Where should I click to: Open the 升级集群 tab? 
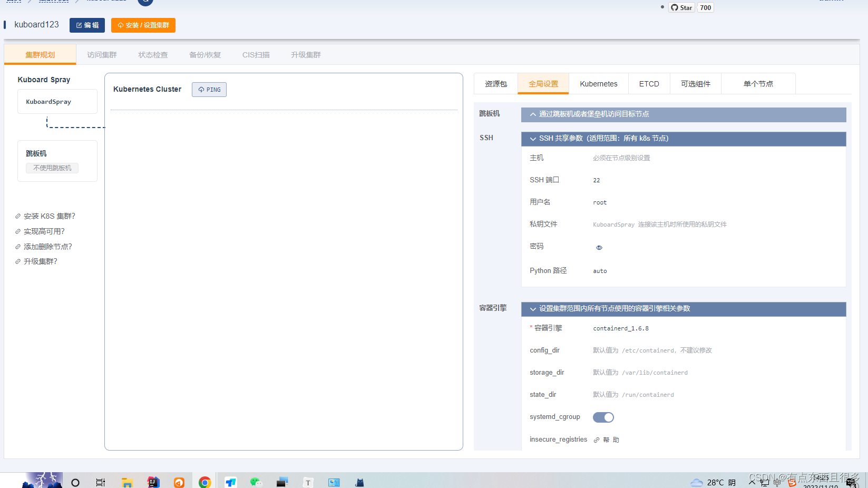point(306,55)
